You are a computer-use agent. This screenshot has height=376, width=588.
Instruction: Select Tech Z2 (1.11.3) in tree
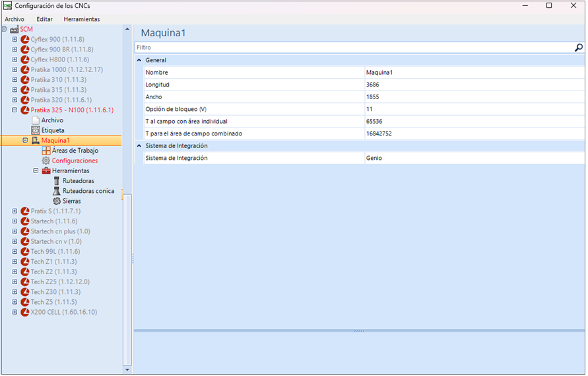[53, 272]
